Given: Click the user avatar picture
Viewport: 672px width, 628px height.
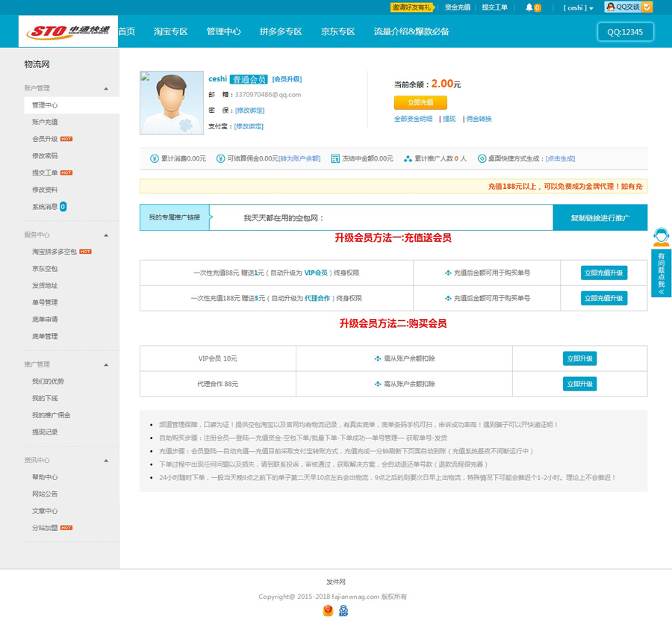Looking at the screenshot, I should pos(172,103).
